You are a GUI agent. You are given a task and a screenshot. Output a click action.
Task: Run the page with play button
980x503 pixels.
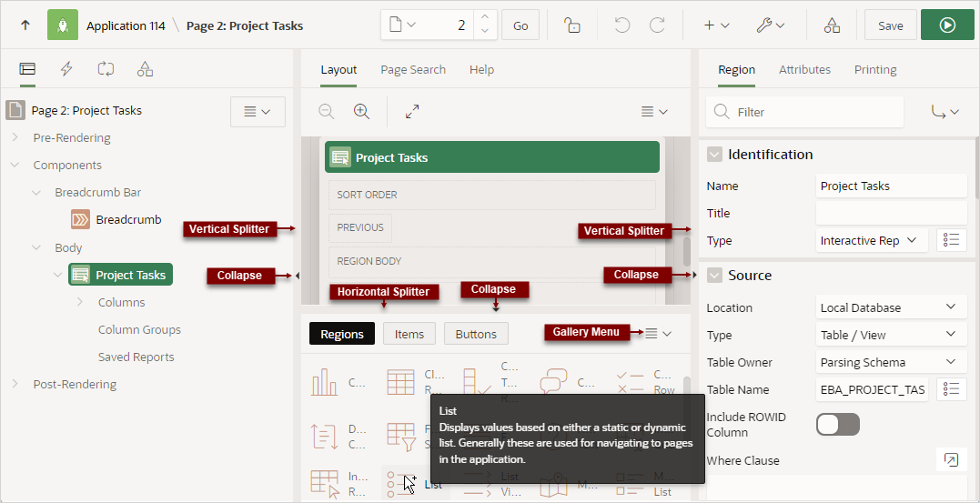947,25
